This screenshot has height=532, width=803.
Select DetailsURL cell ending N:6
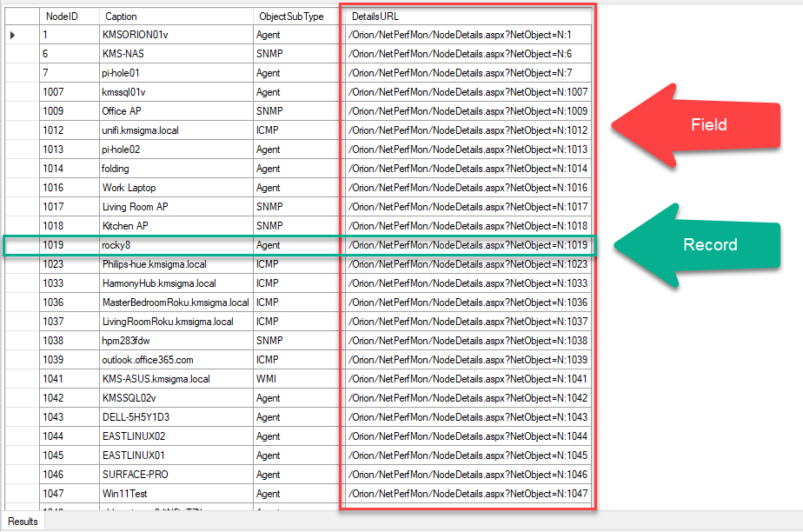point(468,54)
